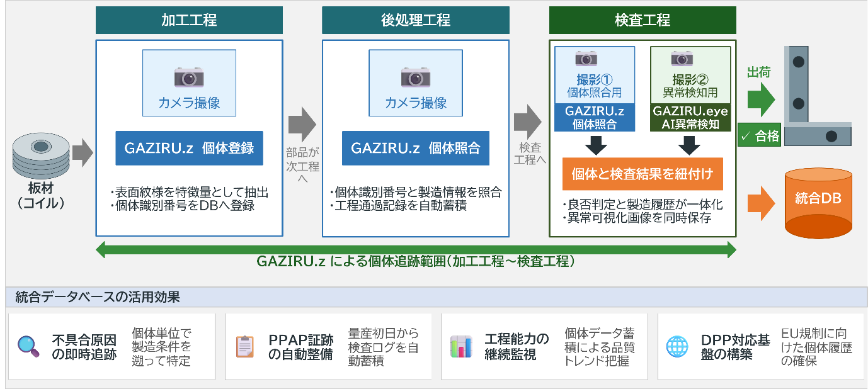Click the black down arrow under GAZIRU.eye AI異常検知
868x389 pixels.
689,144
